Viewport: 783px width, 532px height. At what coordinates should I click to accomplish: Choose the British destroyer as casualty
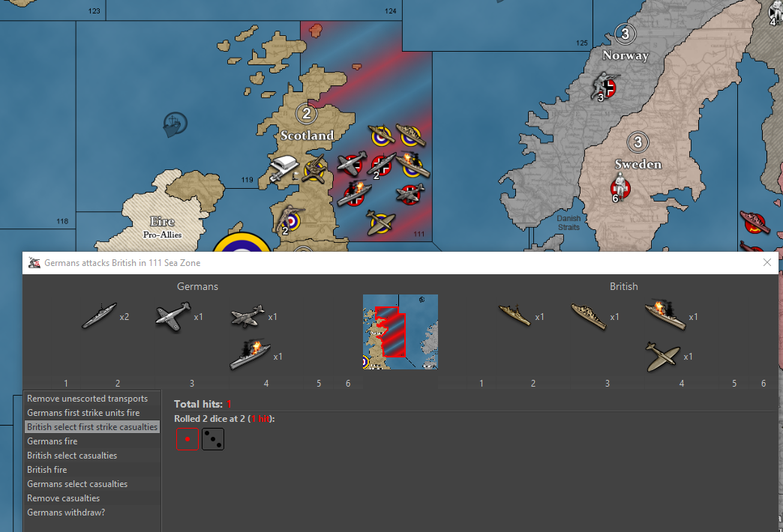(x=514, y=316)
